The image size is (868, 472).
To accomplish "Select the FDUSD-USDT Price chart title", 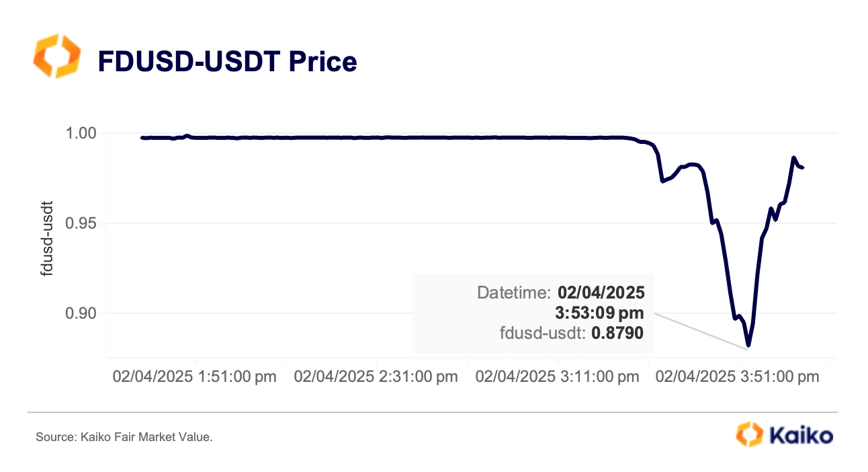I will coord(227,62).
